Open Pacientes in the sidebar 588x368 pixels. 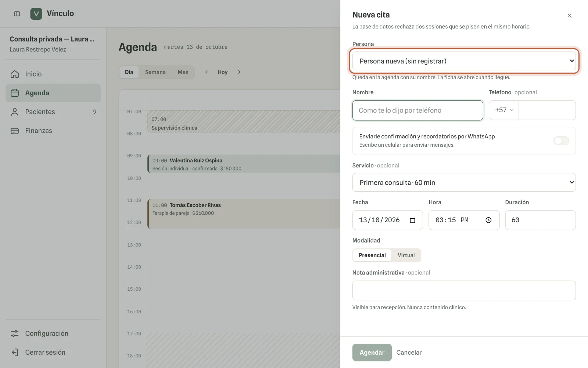pyautogui.click(x=53, y=112)
